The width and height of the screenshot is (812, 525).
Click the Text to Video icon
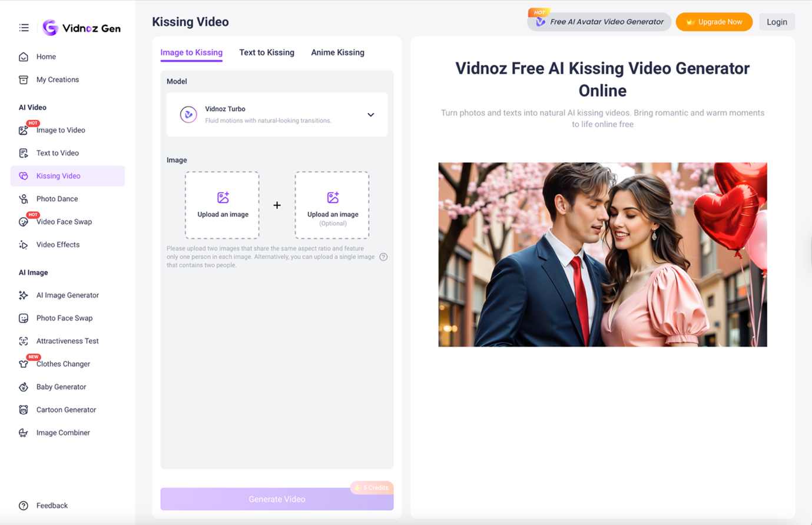point(24,154)
